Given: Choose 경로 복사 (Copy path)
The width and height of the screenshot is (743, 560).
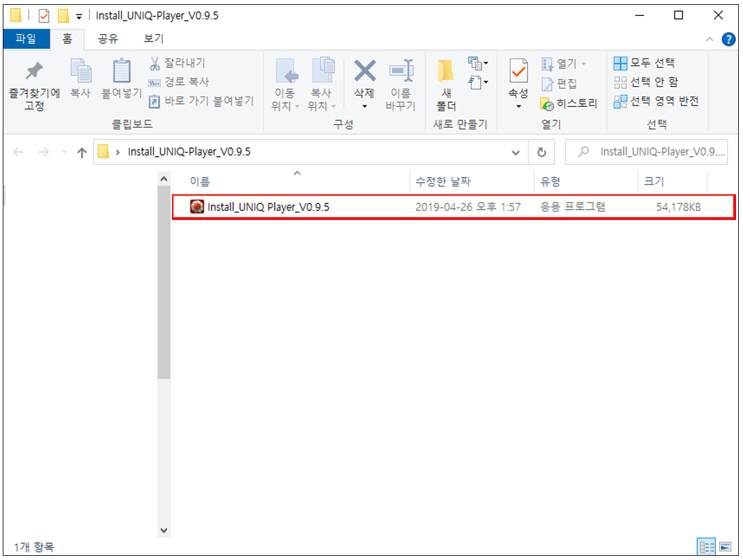Looking at the screenshot, I should (x=179, y=82).
